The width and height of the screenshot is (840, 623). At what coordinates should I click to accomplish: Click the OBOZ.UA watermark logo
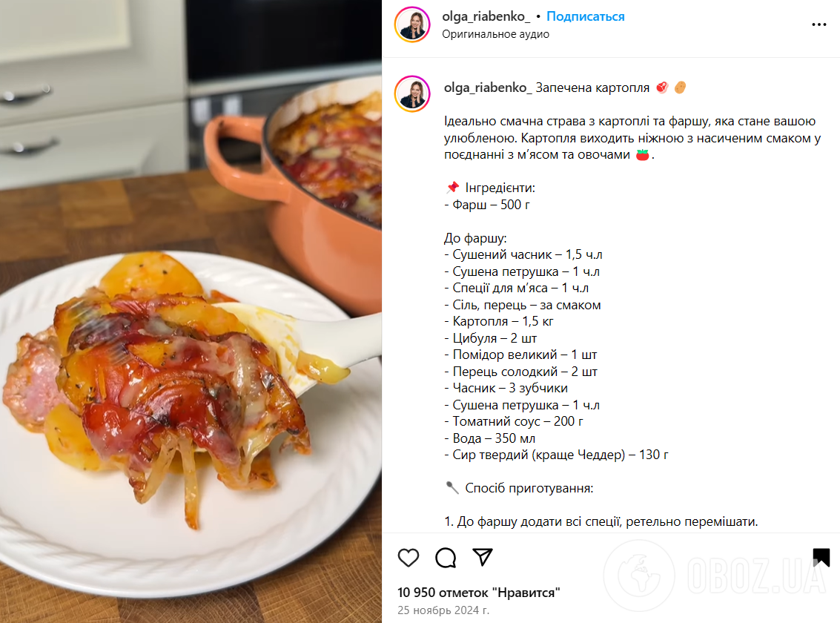pos(715,576)
